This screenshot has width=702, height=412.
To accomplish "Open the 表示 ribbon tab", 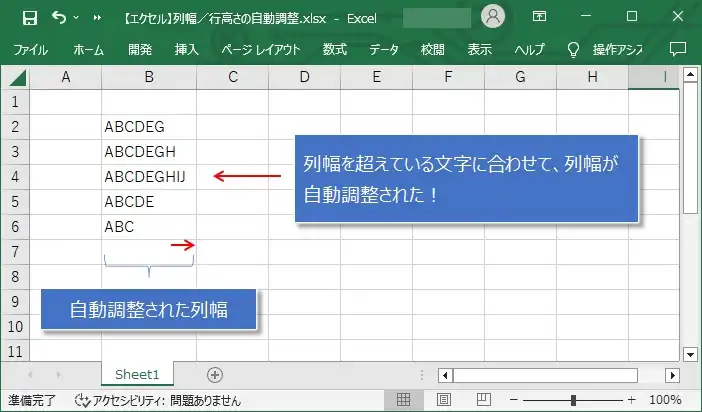I will coord(479,49).
